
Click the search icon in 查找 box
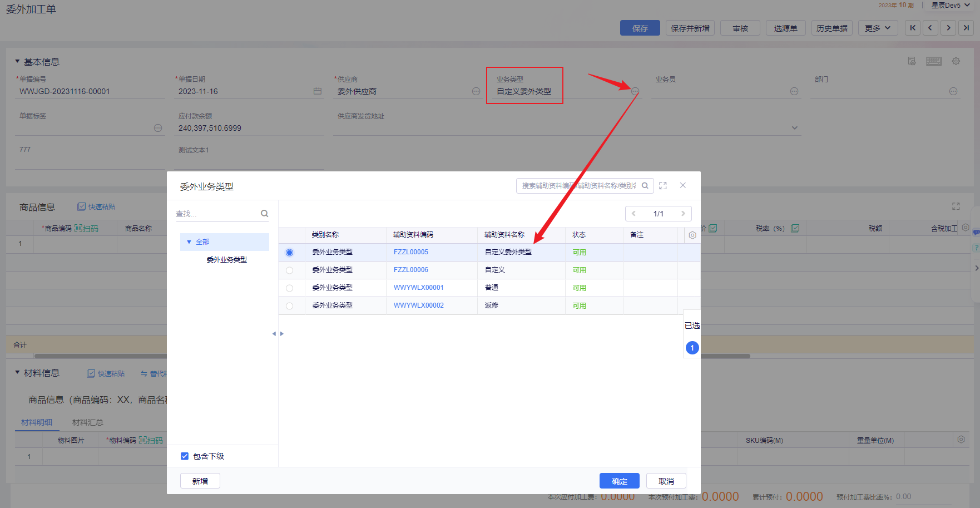pos(265,214)
